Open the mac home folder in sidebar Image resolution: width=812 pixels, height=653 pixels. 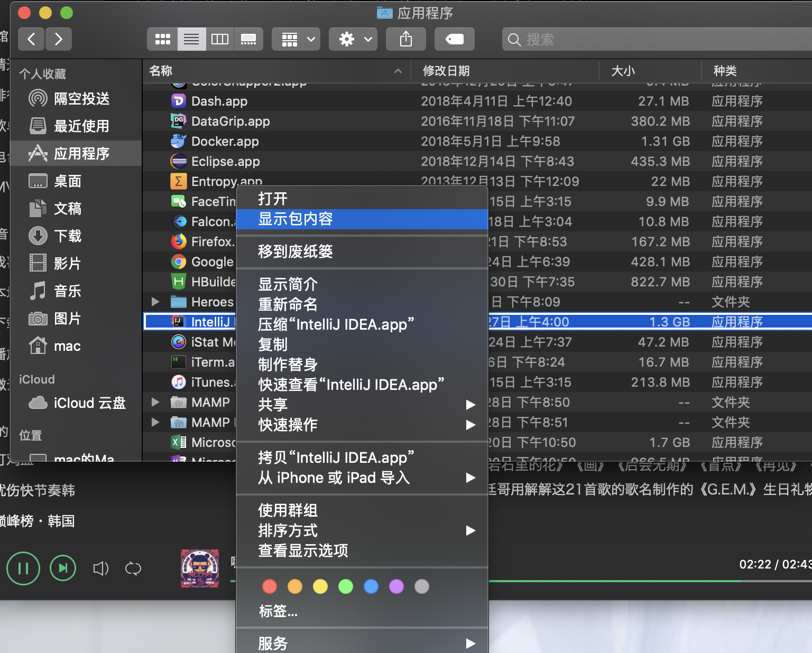76,346
